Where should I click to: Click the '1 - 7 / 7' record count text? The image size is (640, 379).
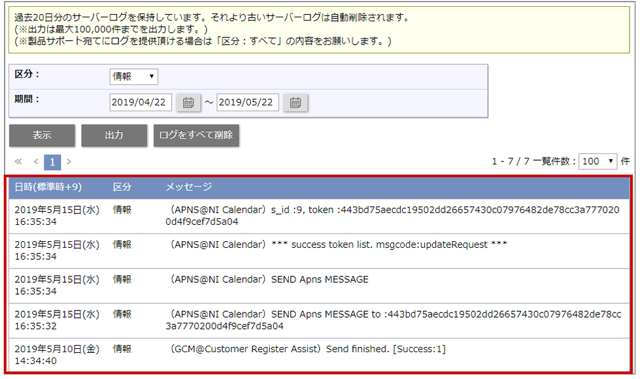510,162
